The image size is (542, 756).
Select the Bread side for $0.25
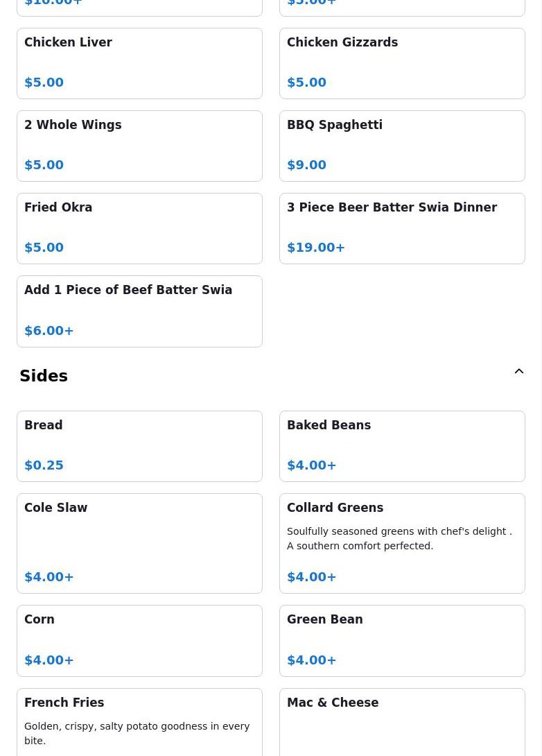point(139,446)
